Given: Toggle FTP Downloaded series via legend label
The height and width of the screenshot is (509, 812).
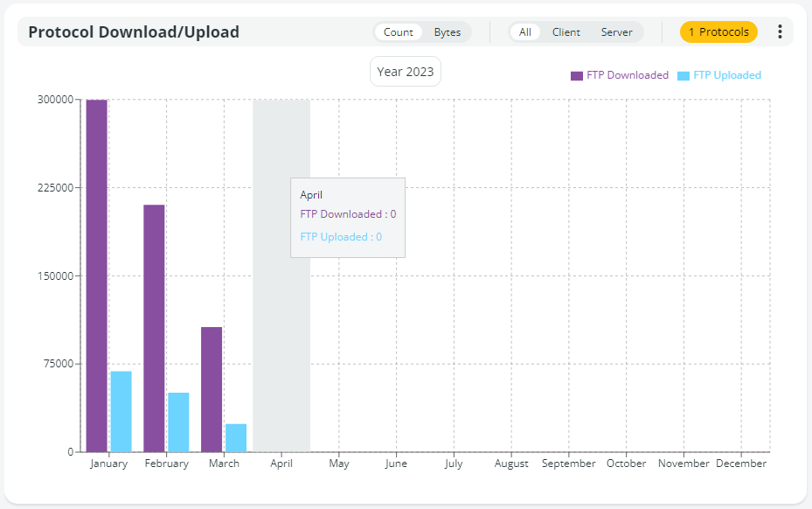Looking at the screenshot, I should tap(628, 75).
